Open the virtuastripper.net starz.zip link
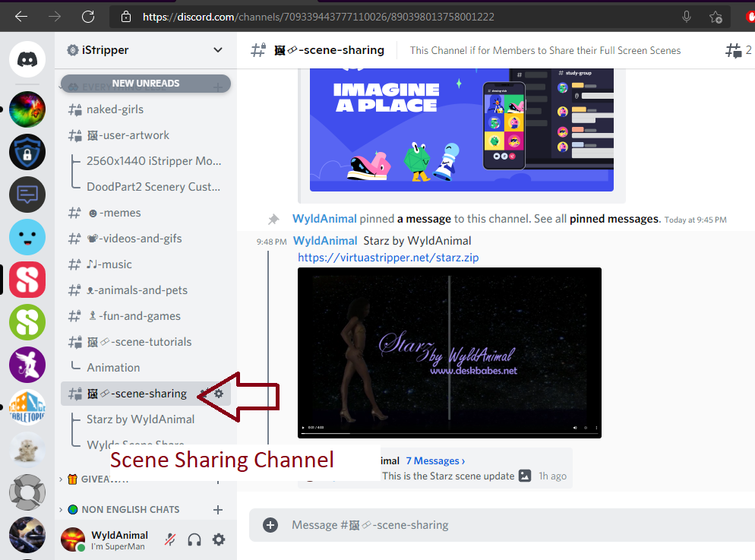This screenshot has height=560, width=755. pos(388,258)
